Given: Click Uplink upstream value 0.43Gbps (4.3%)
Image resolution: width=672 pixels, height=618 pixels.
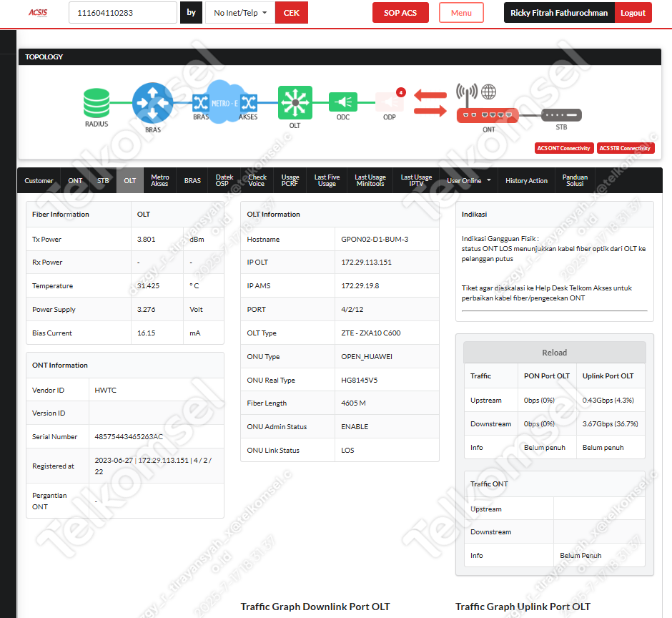Looking at the screenshot, I should point(608,400).
